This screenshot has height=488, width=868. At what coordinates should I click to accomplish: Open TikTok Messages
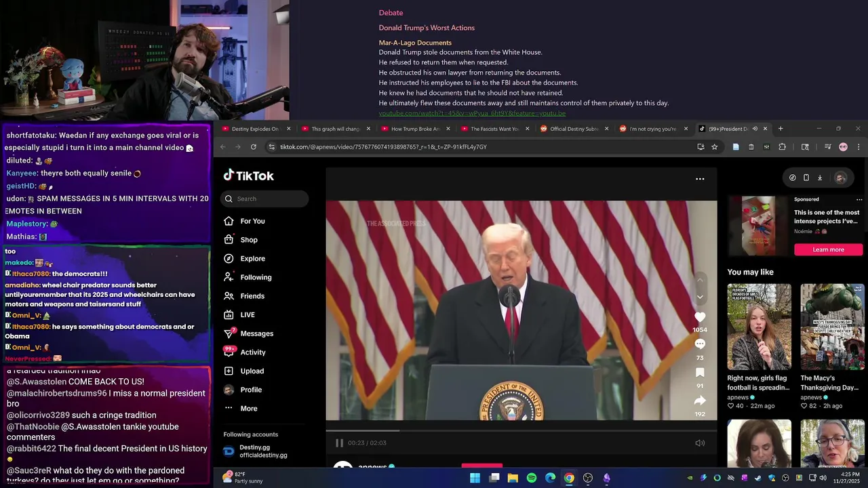click(248, 333)
